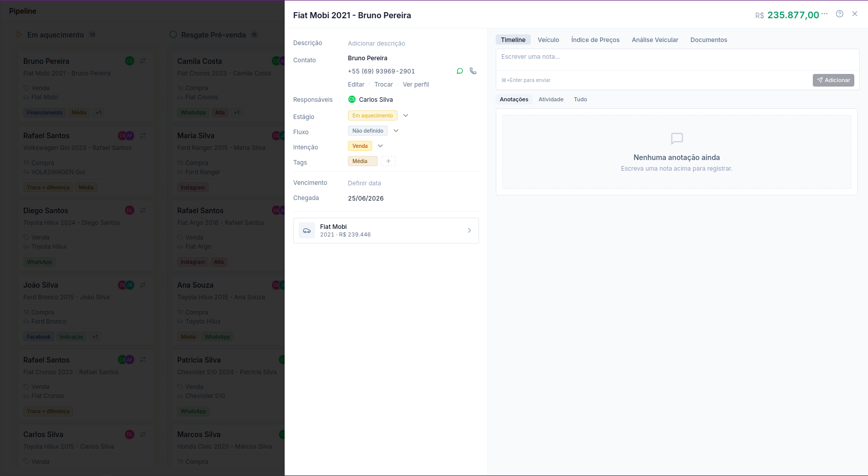Click the Marcos Silva card title in pipeline
The height and width of the screenshot is (476, 868).
pos(199,434)
